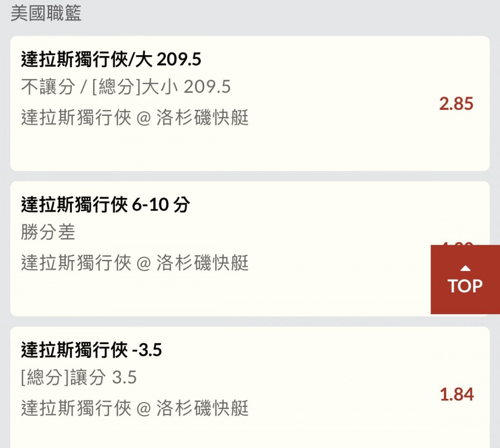Click the title 達拉斯獨行俠 6-10 分
This screenshot has height=448, width=500.
106,204
